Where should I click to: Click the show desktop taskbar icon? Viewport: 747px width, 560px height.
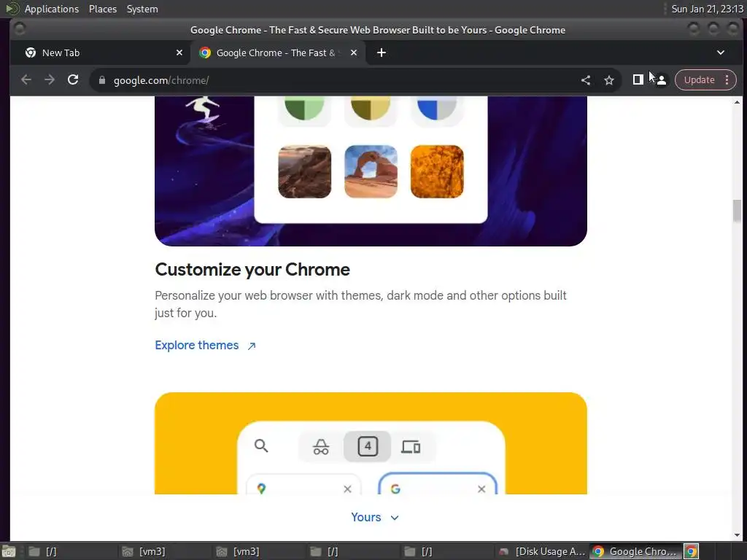point(9,551)
